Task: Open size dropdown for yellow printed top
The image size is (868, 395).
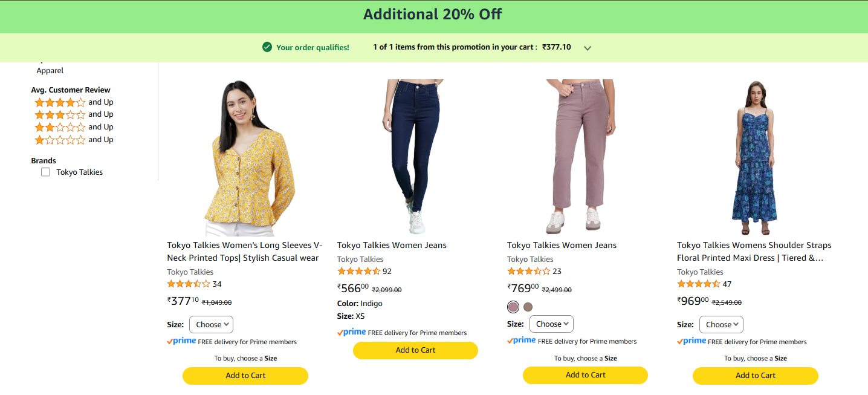Action: point(211,325)
